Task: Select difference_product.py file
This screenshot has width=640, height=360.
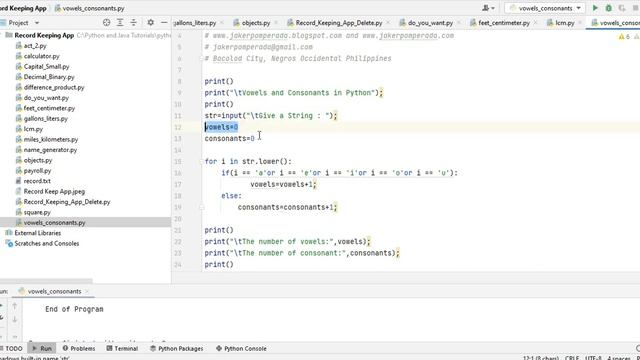Action: coord(53,87)
